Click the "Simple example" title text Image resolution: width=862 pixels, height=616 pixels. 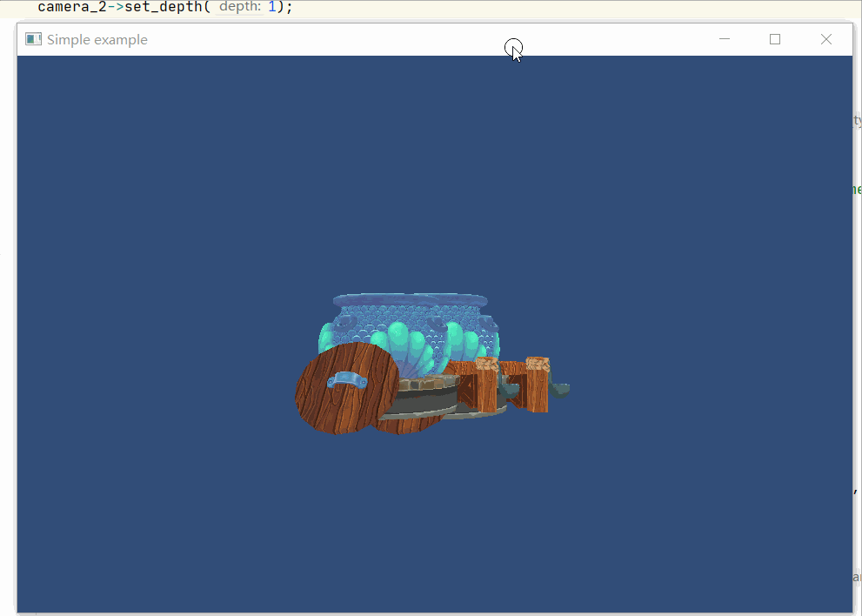pos(97,40)
